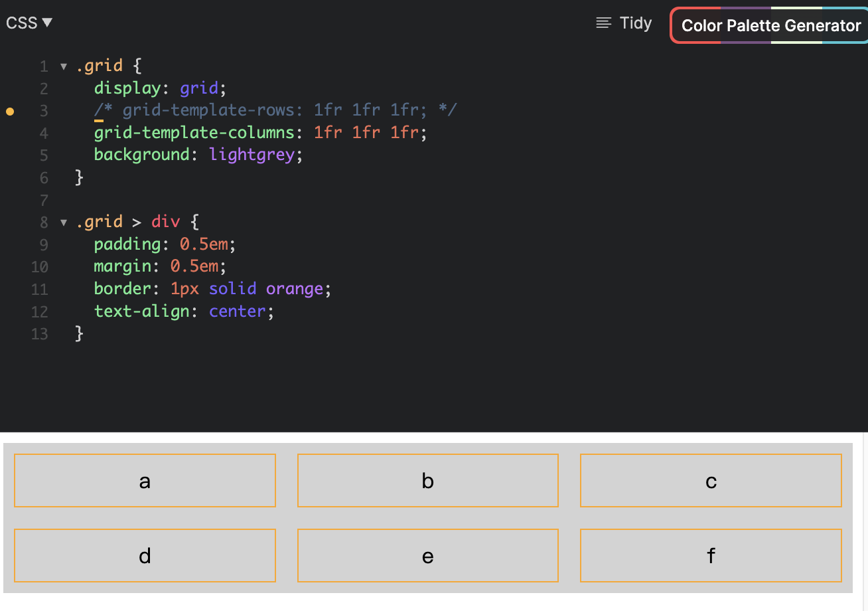This screenshot has height=611, width=868.
Task: Click grid cell 'a' in the preview
Action: pos(145,481)
